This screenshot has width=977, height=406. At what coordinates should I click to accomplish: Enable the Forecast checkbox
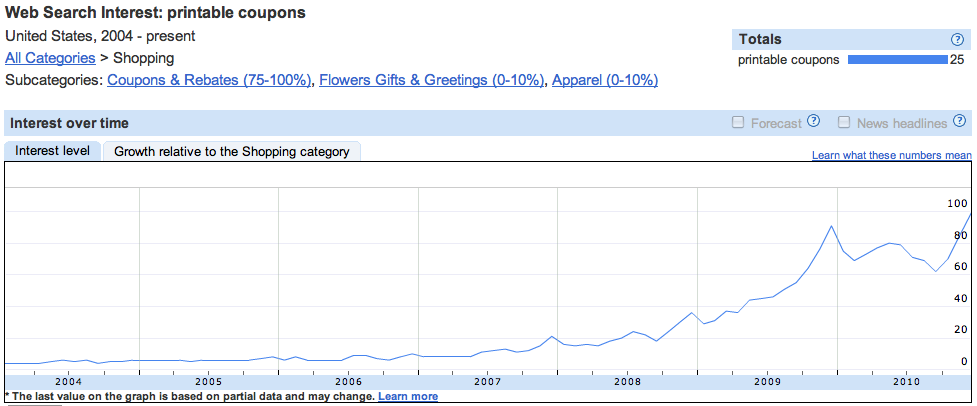[738, 123]
